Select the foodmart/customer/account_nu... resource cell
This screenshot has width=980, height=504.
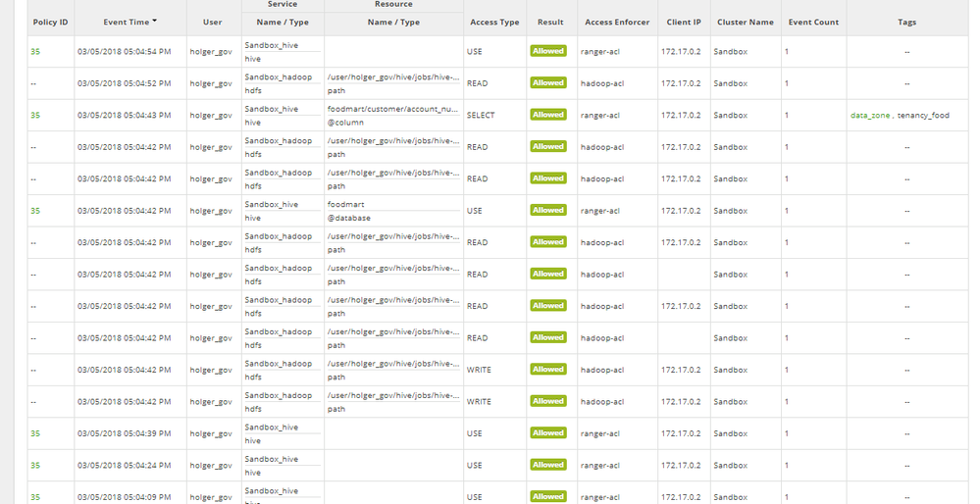pos(393,109)
